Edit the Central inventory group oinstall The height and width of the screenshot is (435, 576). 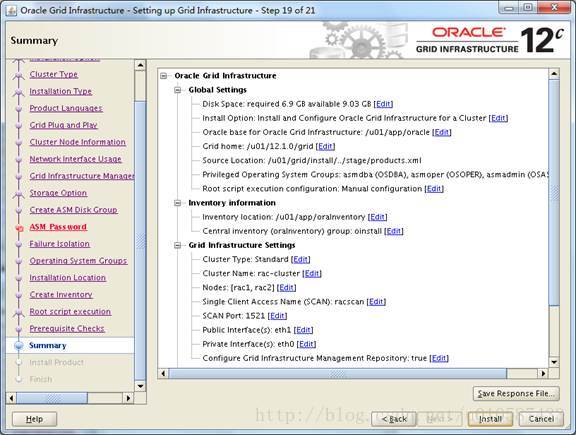click(x=394, y=231)
